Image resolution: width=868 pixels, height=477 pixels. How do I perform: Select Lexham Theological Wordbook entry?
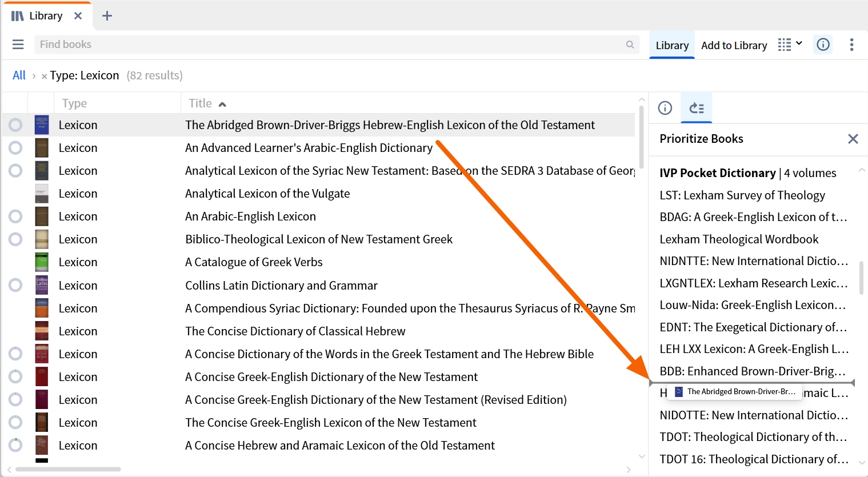739,239
